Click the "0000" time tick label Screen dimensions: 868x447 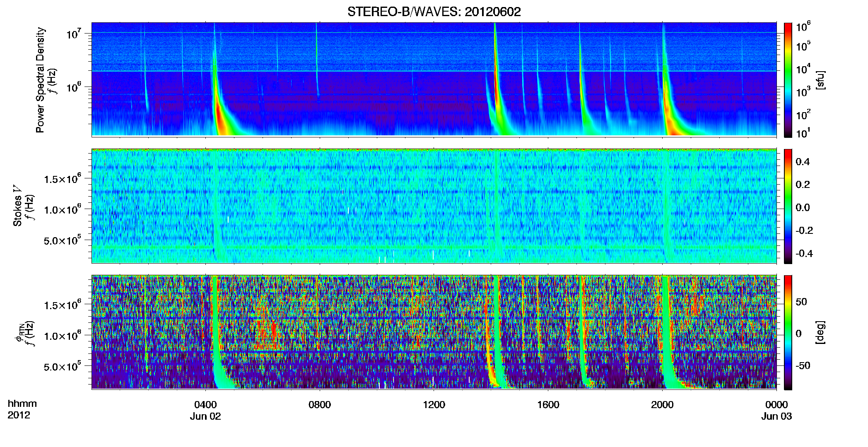[x=776, y=404]
